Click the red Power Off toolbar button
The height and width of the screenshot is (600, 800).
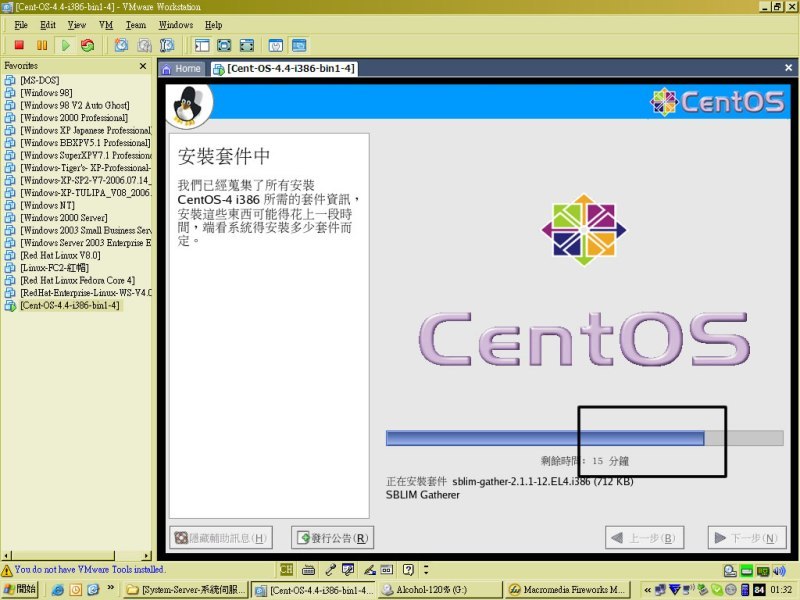tap(19, 45)
